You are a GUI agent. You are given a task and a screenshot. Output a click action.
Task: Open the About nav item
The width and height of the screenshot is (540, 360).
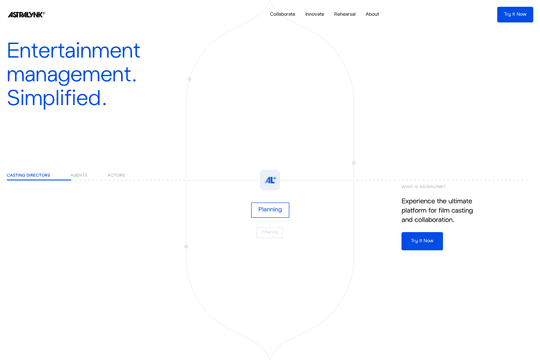(x=372, y=14)
